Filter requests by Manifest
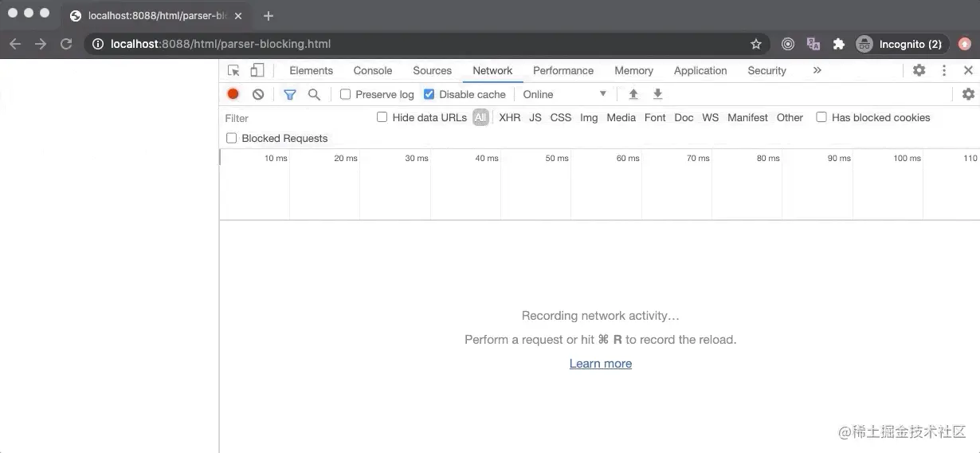The width and height of the screenshot is (980, 453). [x=747, y=117]
